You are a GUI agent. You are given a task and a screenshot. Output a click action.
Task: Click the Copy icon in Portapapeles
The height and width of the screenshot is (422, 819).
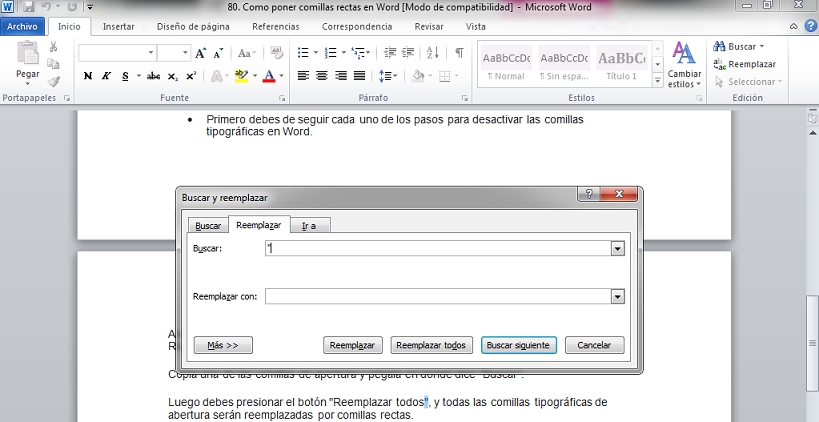(x=53, y=64)
